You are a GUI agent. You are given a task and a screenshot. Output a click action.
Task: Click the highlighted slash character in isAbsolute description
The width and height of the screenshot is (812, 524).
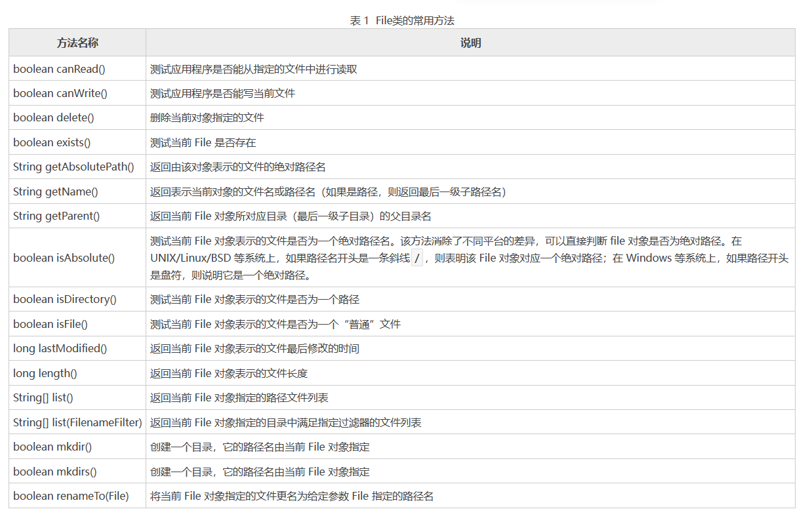tap(416, 259)
